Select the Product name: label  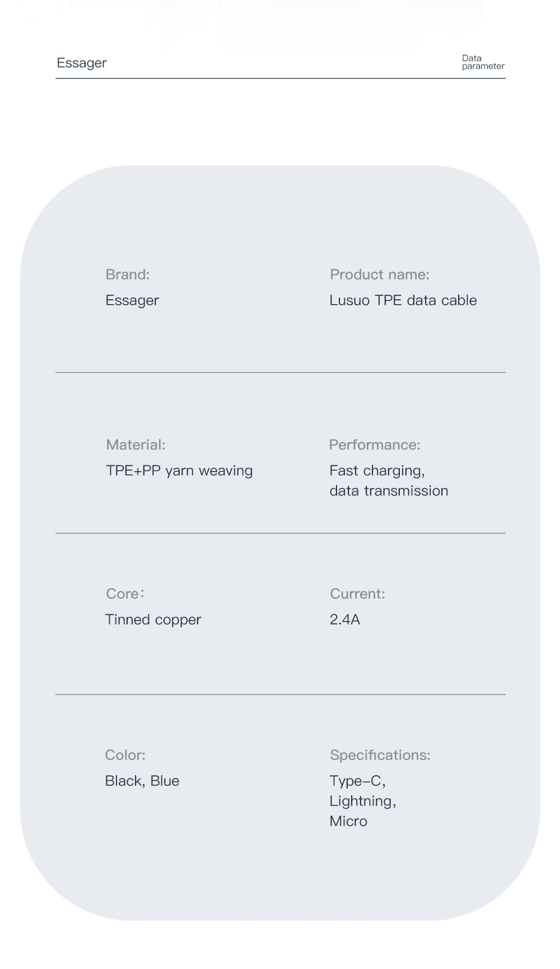pos(379,274)
